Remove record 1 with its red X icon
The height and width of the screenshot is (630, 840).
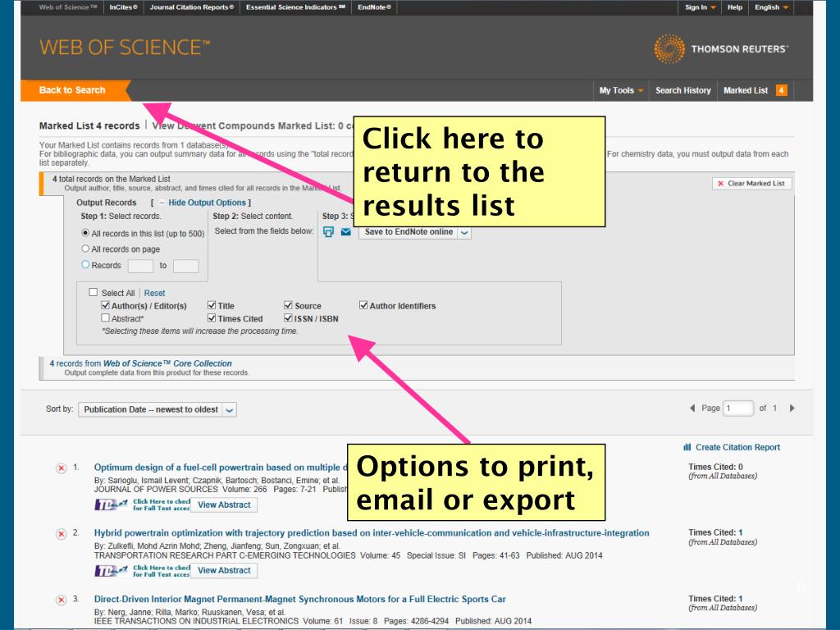coord(61,468)
